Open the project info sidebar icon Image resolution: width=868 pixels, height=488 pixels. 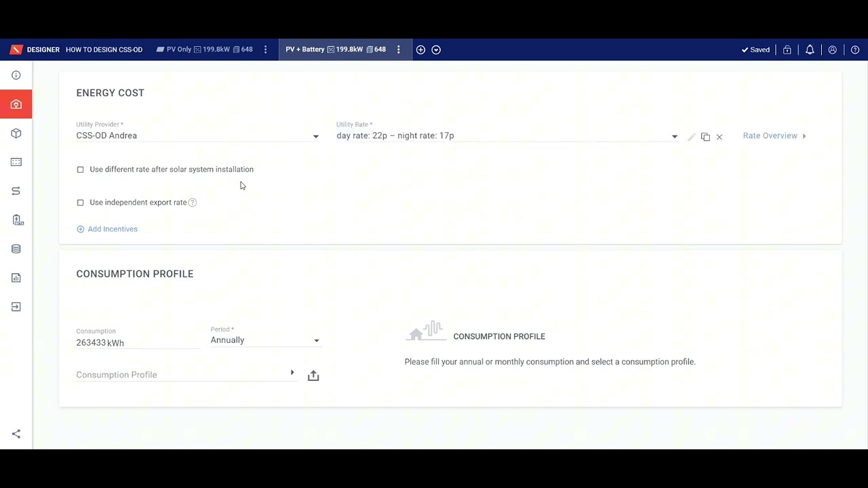(16, 75)
